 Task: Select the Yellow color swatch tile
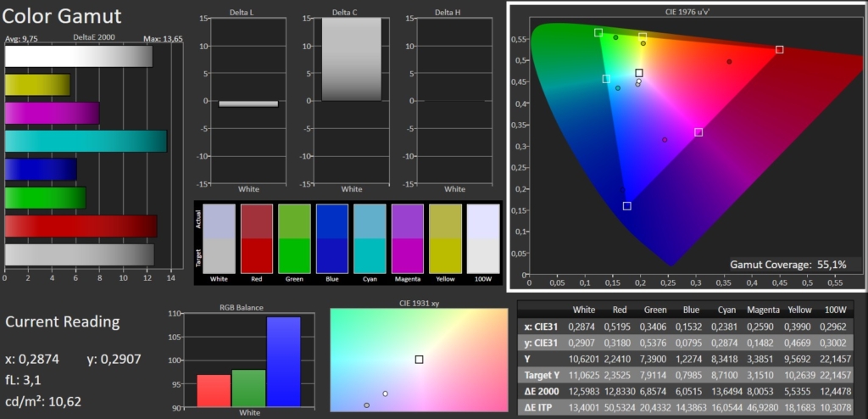coord(445,238)
